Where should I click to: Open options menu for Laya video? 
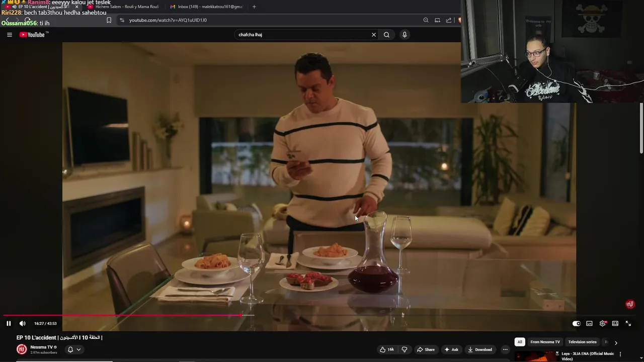click(x=620, y=354)
